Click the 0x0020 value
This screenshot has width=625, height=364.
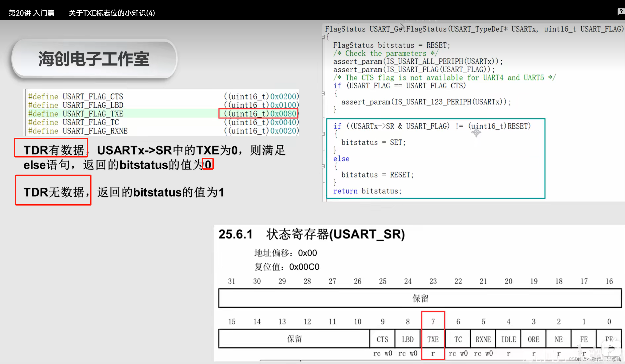click(x=283, y=131)
